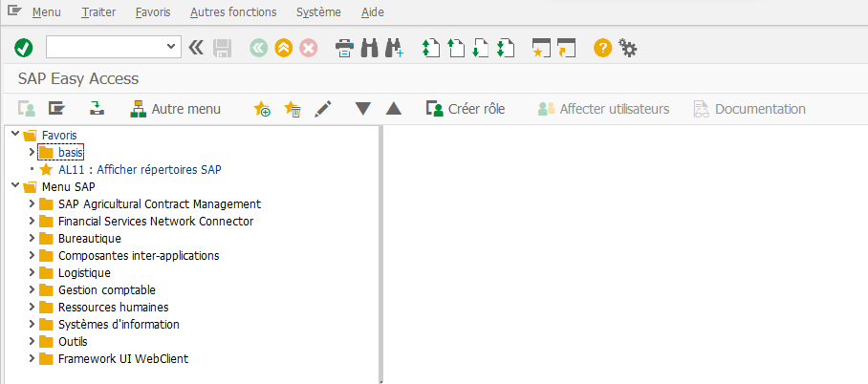Click the Autre menu button
The image size is (868, 384).
(x=175, y=109)
